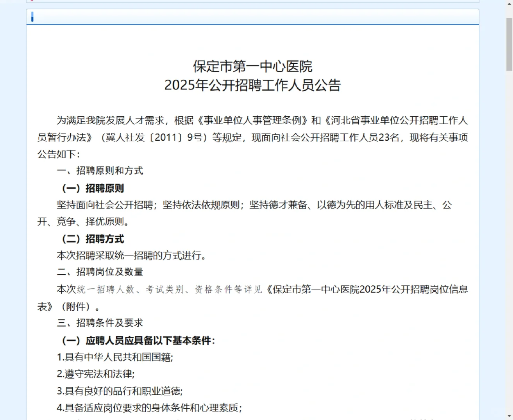This screenshot has height=420, width=513.
Task: Click the item 2.遵守宪法和法律
Action: click(96, 374)
